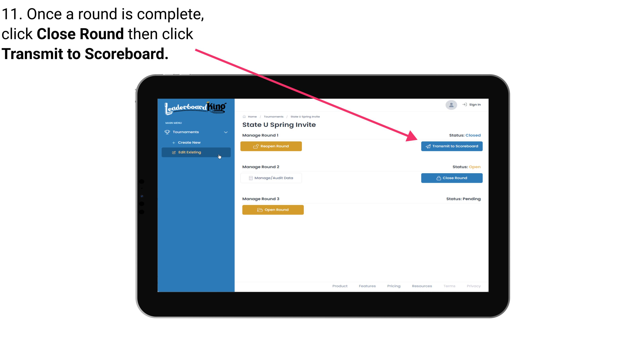Click the Sign In arrow icon
Screen dimensions: 644x346
[x=465, y=105]
